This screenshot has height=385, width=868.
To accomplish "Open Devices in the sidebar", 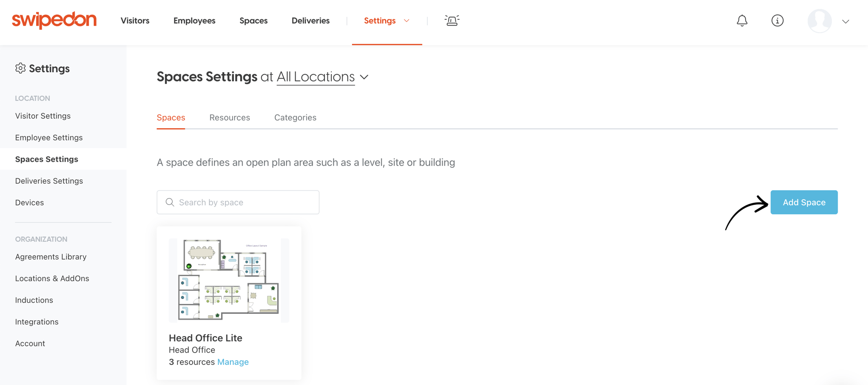I will coord(30,202).
